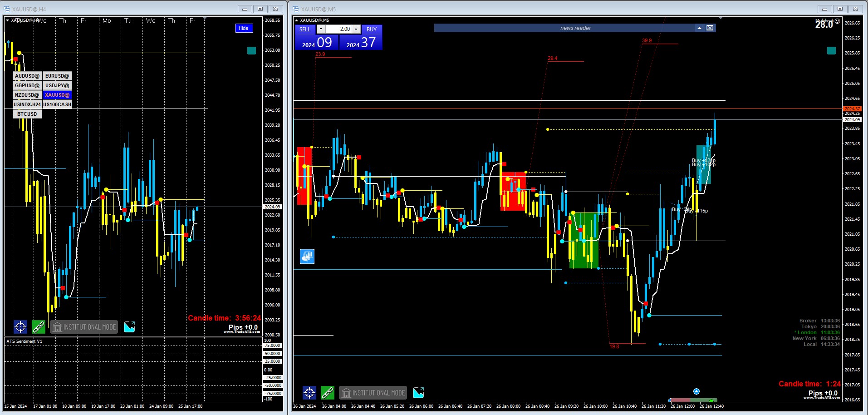The height and width of the screenshot is (415, 868).
Task: Click green chain link icon in M5 chart
Action: coord(328,392)
